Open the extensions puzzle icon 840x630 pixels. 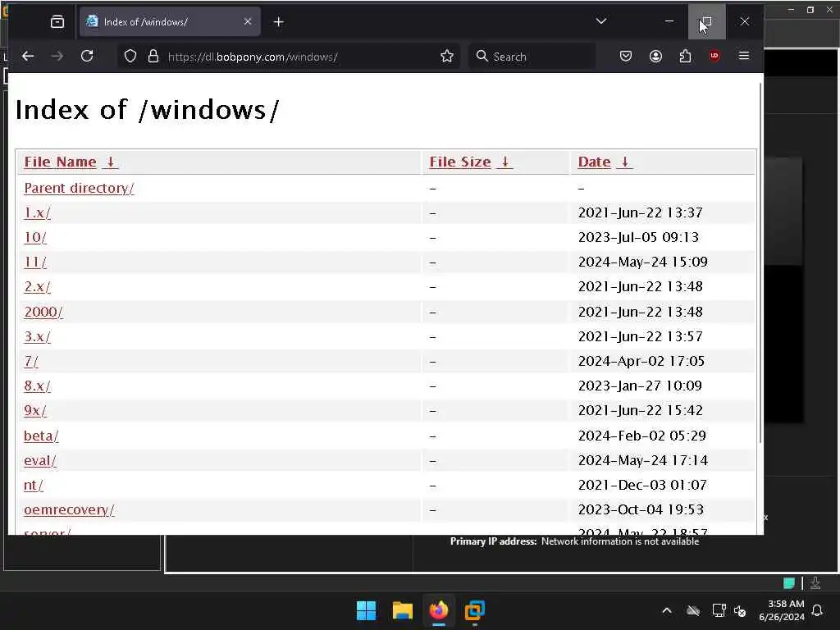685,57
